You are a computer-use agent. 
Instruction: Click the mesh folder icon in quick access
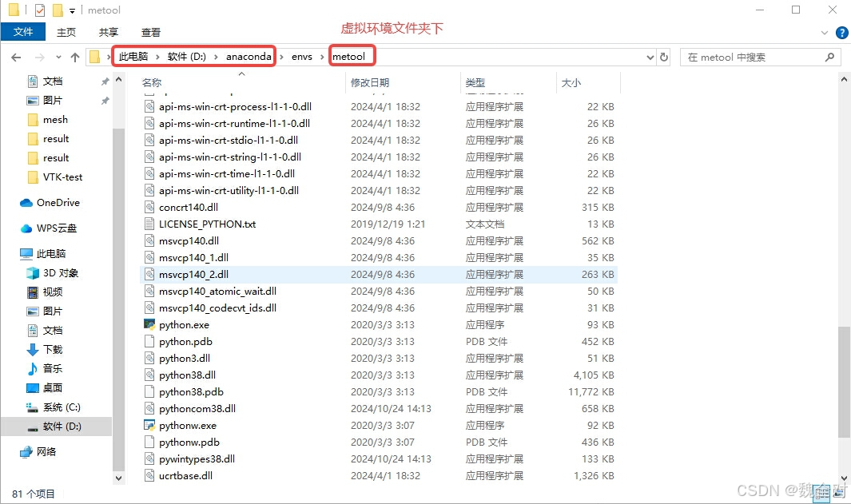pyautogui.click(x=33, y=119)
